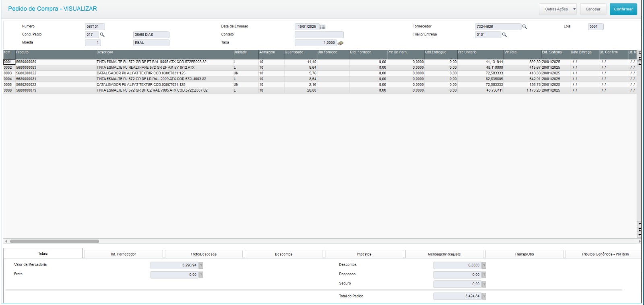Click Fornecedor search magnifier icon
644x305 pixels.
click(524, 27)
